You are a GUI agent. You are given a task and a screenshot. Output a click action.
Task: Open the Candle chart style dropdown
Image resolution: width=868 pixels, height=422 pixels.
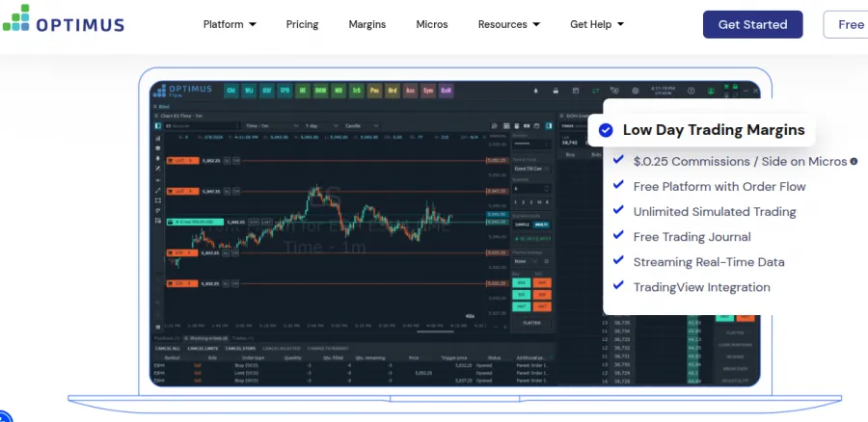(x=361, y=126)
